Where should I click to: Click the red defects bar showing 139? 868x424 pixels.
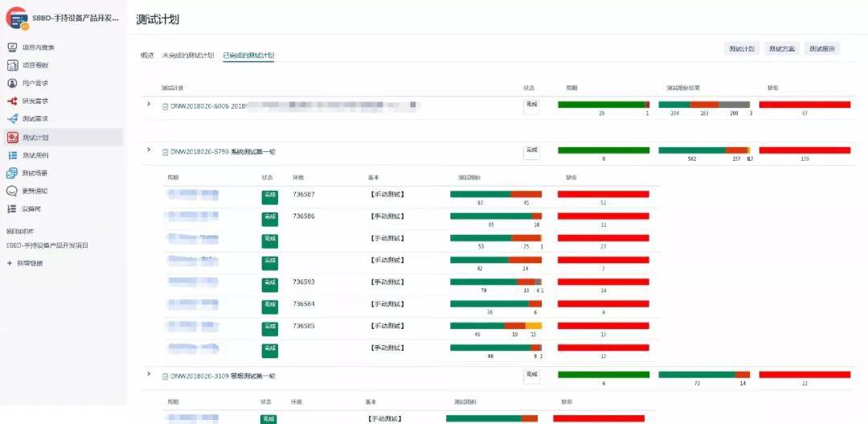point(805,150)
